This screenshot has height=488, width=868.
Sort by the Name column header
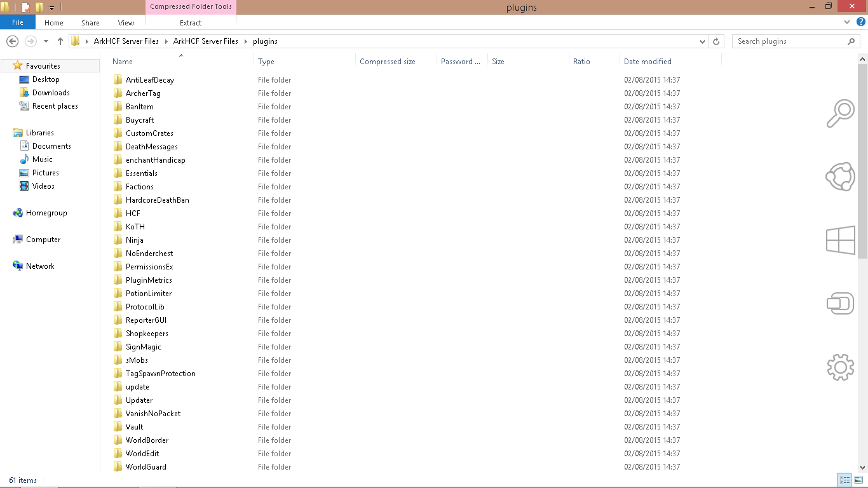tap(123, 62)
